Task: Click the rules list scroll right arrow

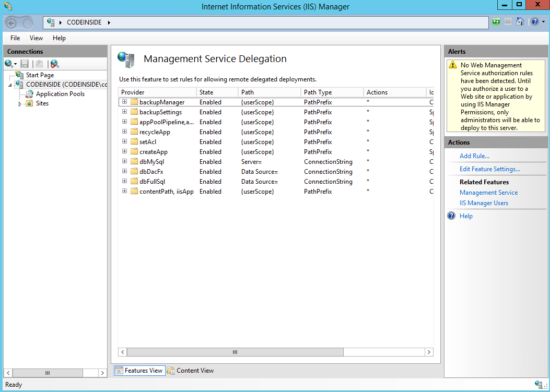Action: point(429,352)
